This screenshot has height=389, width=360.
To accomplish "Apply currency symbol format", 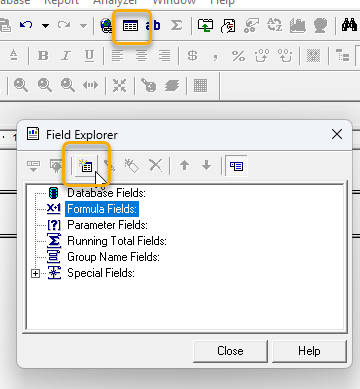I will pos(192,56).
